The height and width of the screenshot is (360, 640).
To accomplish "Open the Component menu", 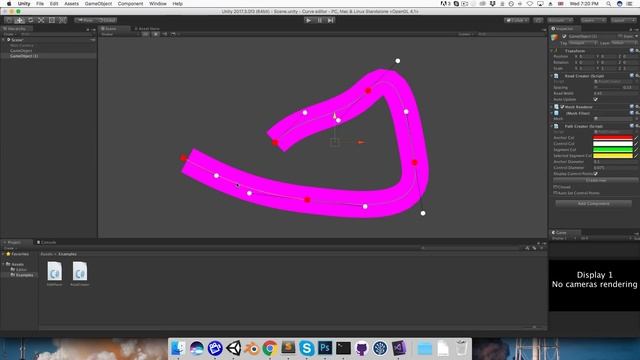I will pyautogui.click(x=131, y=4).
